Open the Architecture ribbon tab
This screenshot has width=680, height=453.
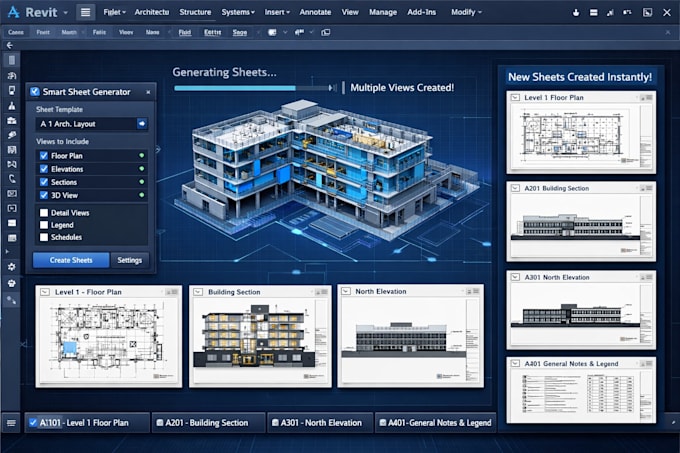[x=151, y=12]
